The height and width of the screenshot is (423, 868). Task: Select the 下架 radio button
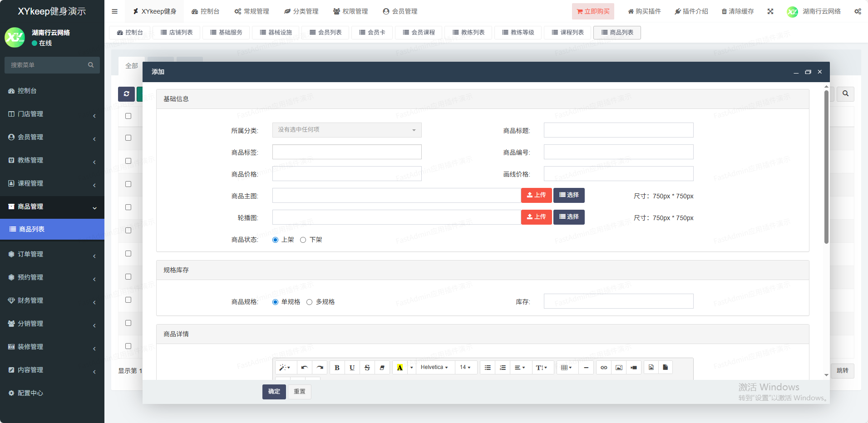[303, 240]
